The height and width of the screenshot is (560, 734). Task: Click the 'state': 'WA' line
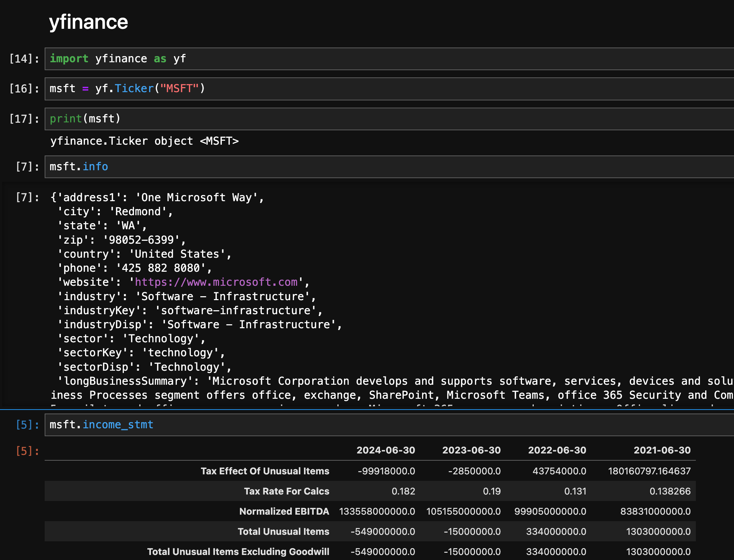tap(102, 226)
